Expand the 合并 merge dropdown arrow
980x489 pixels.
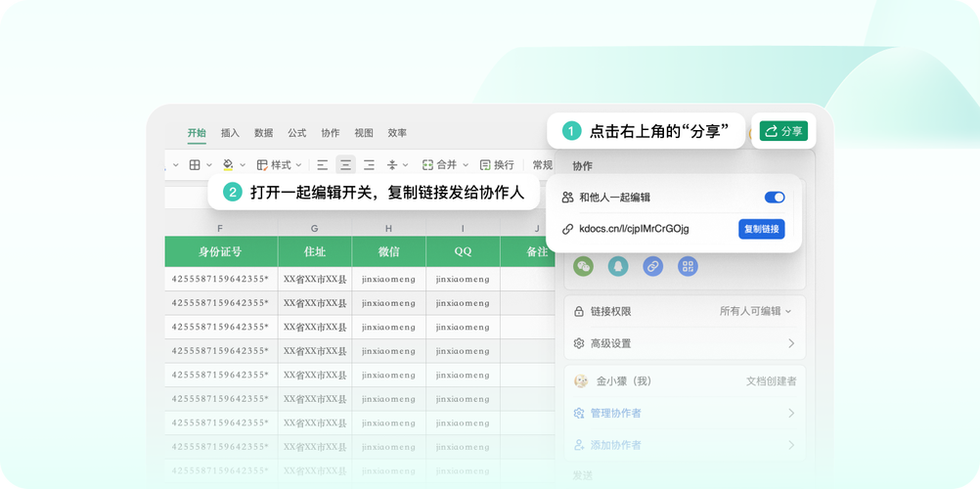coord(465,165)
